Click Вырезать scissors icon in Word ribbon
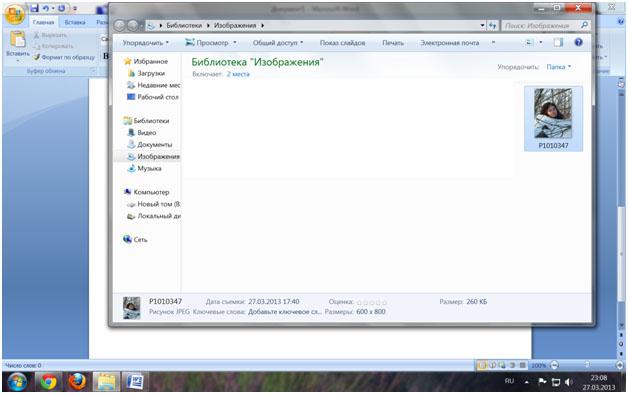This screenshot has height=394, width=628. 36,35
